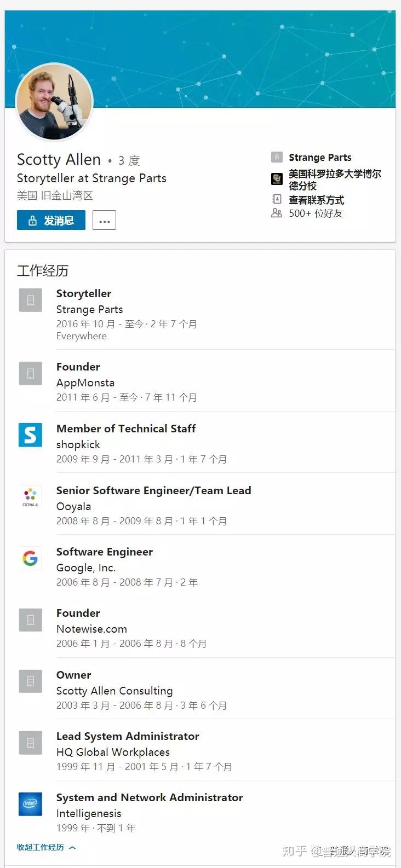The height and width of the screenshot is (868, 401).
Task: Click the Ooyala company logo icon
Action: [30, 497]
